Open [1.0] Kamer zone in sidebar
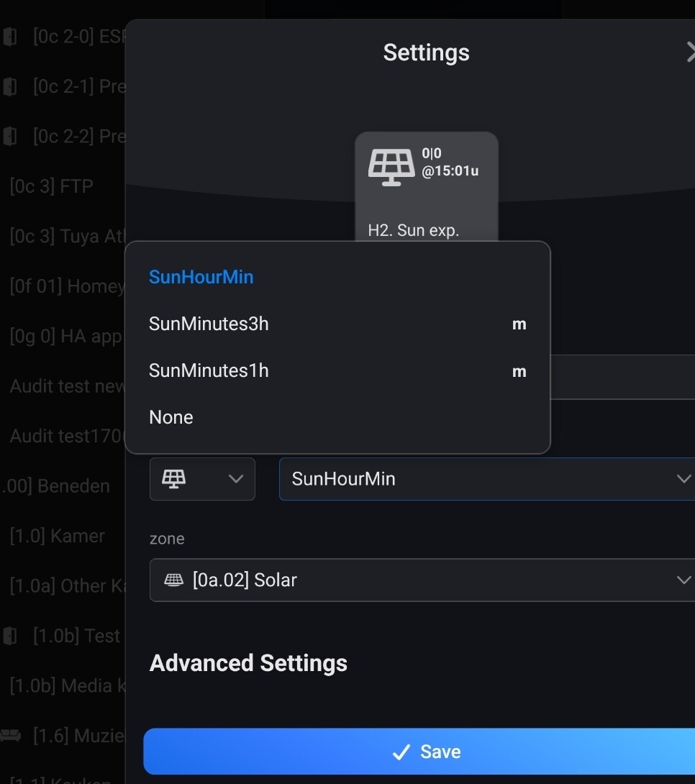This screenshot has width=695, height=784. point(58,536)
